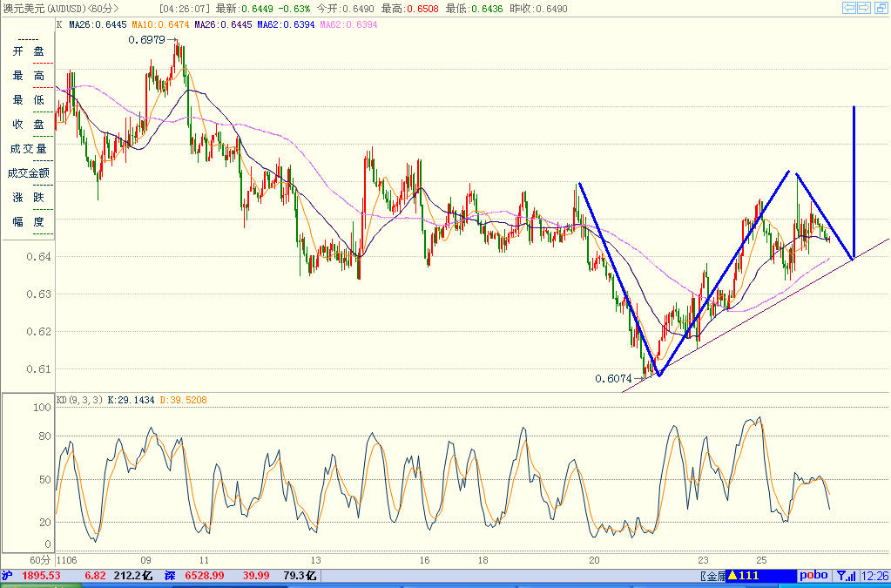891x588 pixels.
Task: Click the 212.2亿 turnover in status bar
Action: (133, 576)
